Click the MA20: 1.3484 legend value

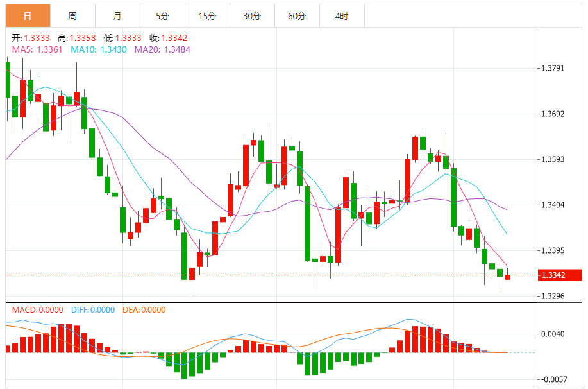coord(162,49)
